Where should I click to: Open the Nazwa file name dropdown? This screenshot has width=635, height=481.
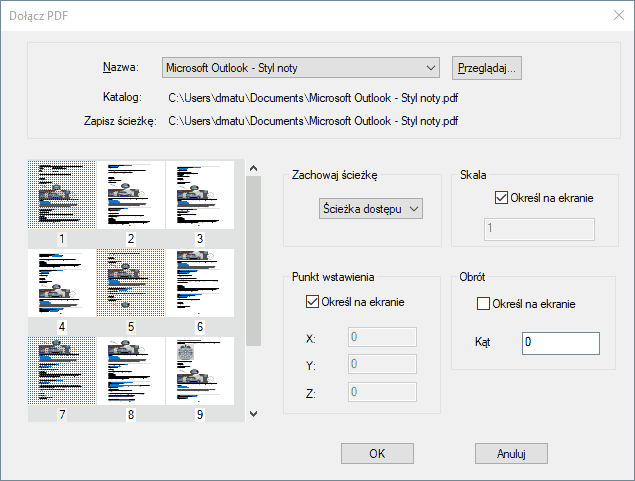click(x=300, y=68)
